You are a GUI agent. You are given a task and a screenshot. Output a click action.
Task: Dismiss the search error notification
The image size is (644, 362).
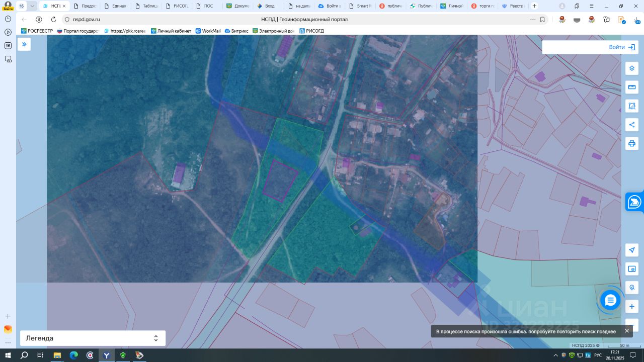(627, 331)
